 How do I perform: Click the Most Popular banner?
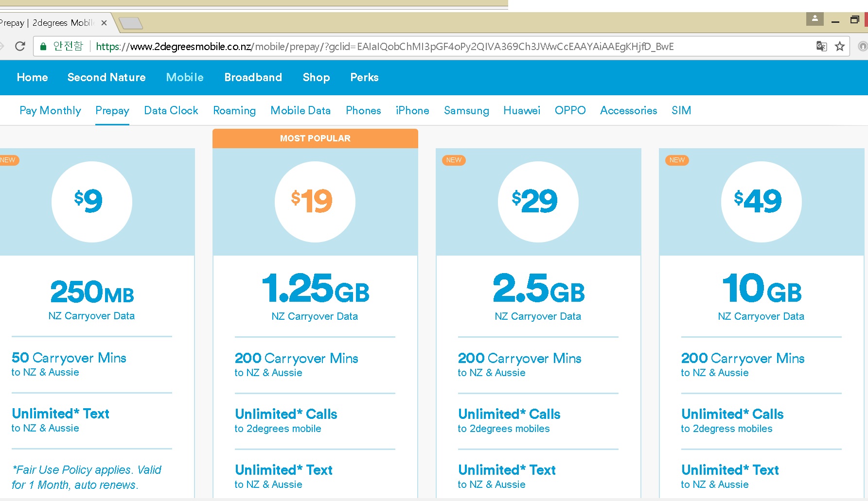point(315,138)
